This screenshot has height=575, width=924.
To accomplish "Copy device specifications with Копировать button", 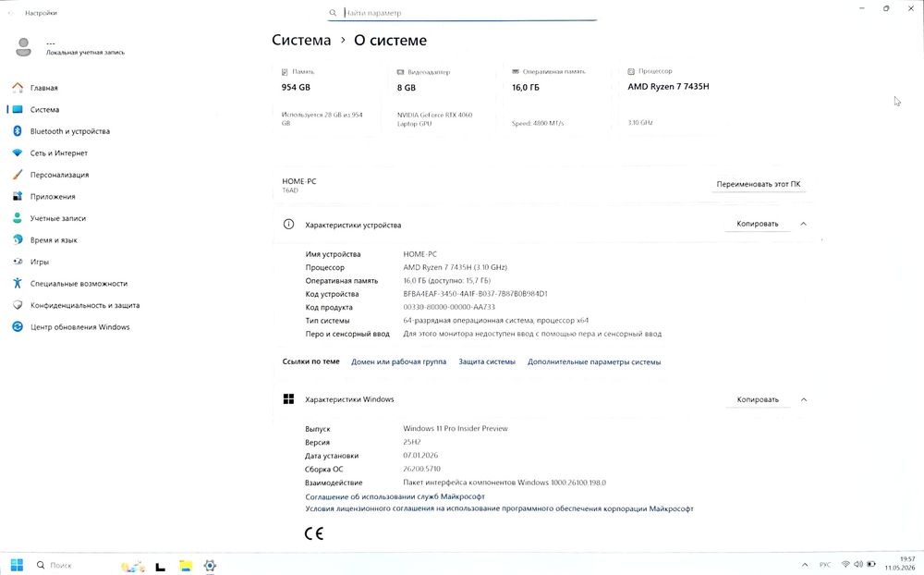I will 758,224.
